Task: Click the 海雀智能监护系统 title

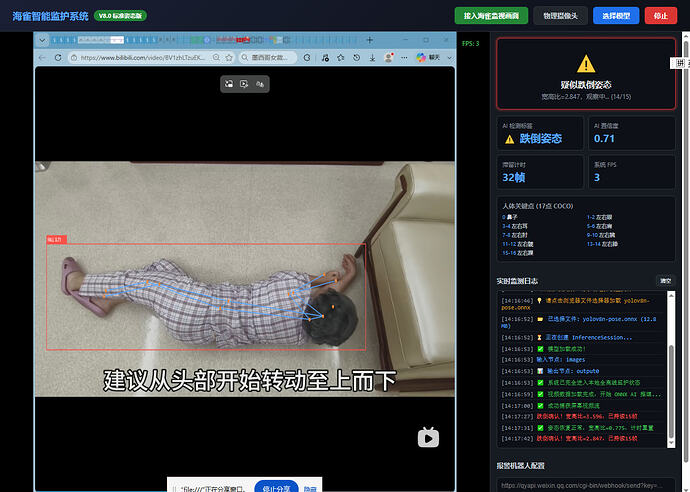Action: tap(50, 16)
